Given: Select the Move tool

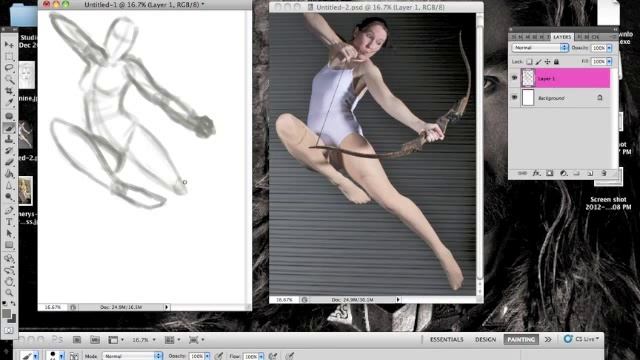Looking at the screenshot, I should (9, 44).
